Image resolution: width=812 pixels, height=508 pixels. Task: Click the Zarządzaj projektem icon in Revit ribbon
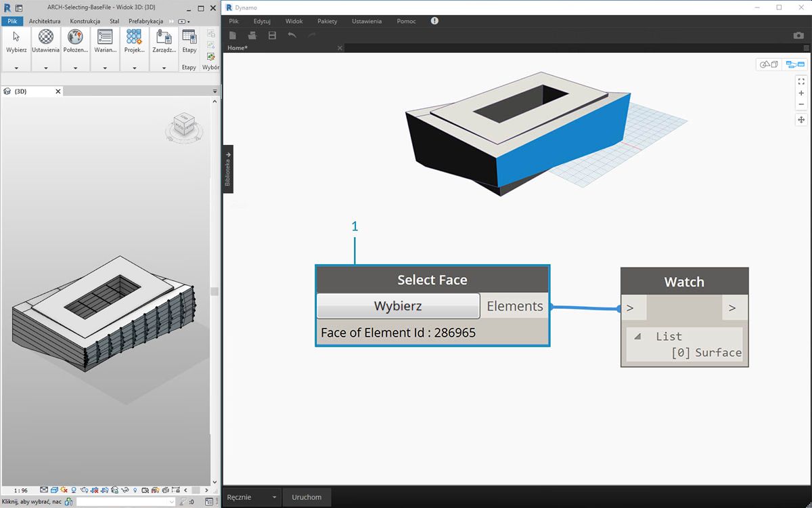click(x=164, y=37)
